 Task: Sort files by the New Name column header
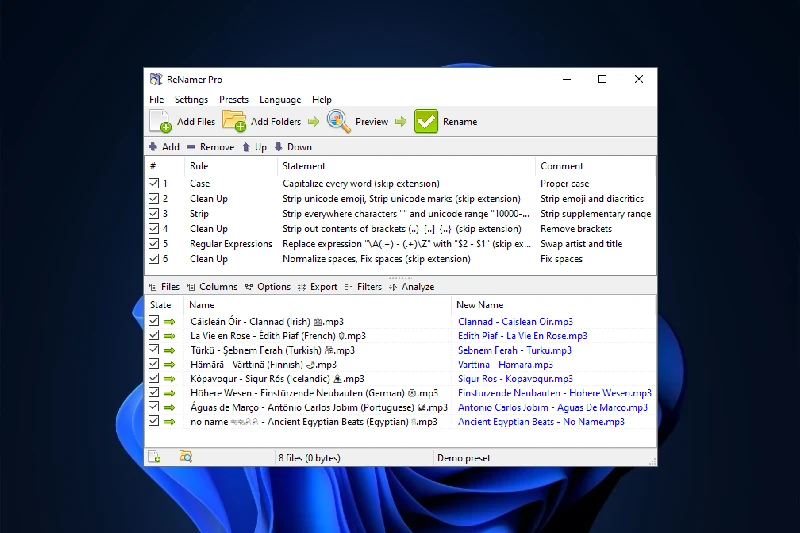554,304
